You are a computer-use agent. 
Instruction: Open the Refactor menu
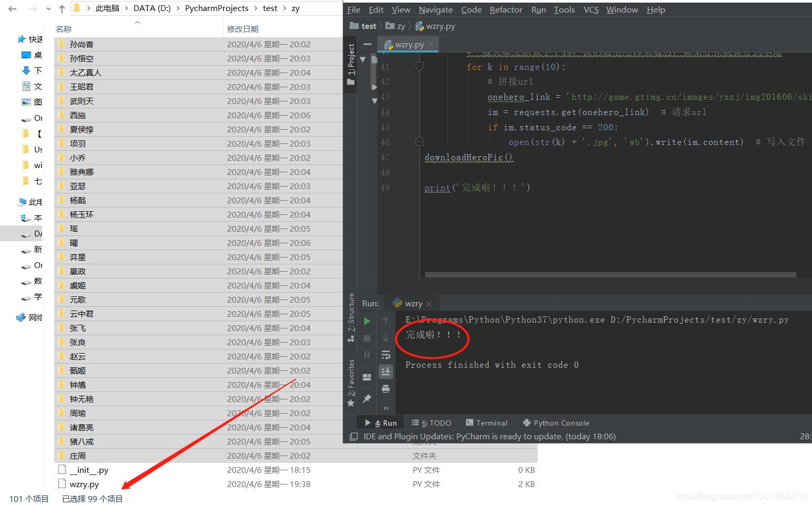(506, 9)
